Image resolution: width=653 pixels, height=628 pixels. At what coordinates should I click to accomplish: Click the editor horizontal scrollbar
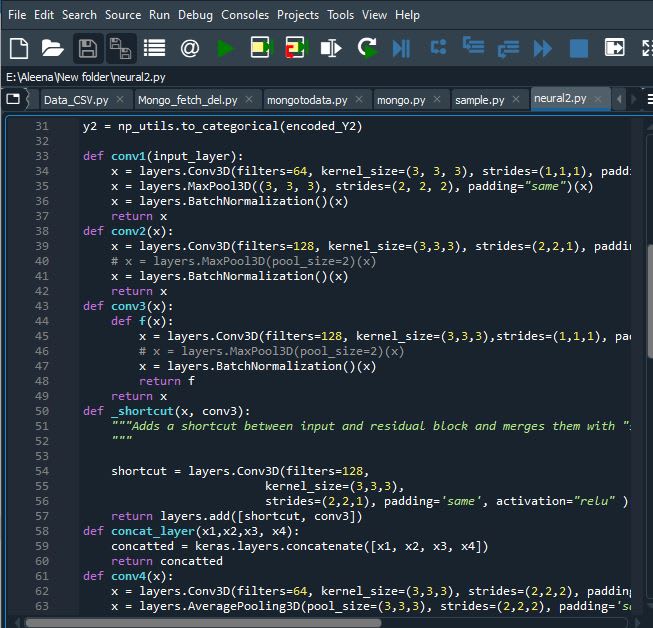point(203,623)
